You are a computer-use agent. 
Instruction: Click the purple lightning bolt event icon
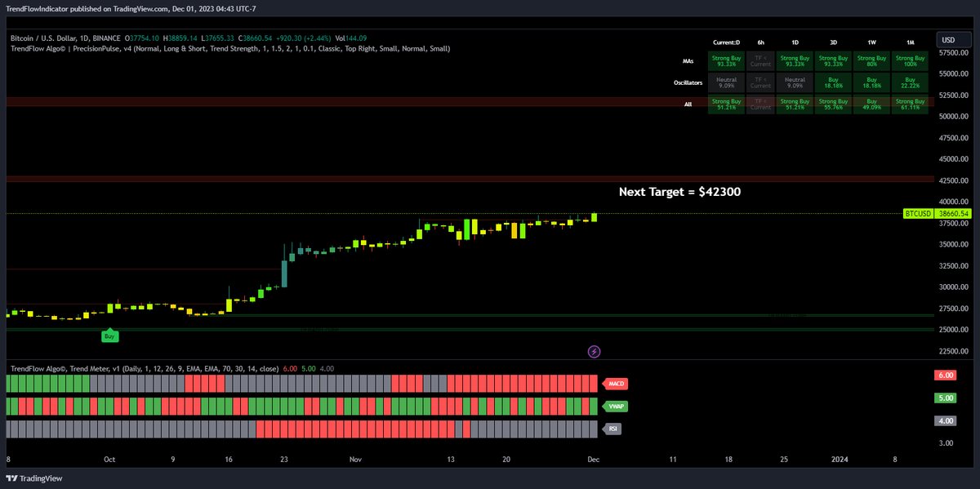595,352
